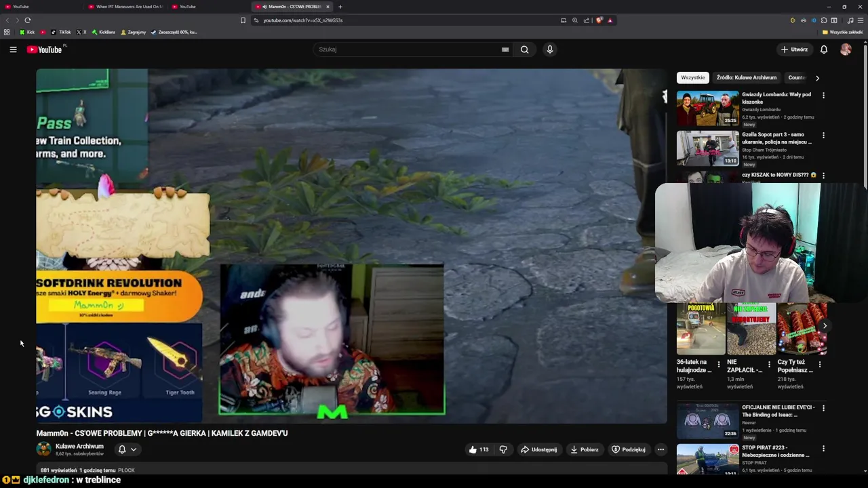Open Gzella Sopot part 3 thumbnail

707,148
